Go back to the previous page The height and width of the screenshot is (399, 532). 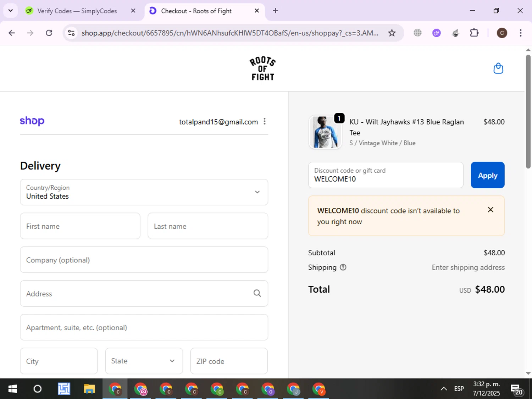coord(12,33)
